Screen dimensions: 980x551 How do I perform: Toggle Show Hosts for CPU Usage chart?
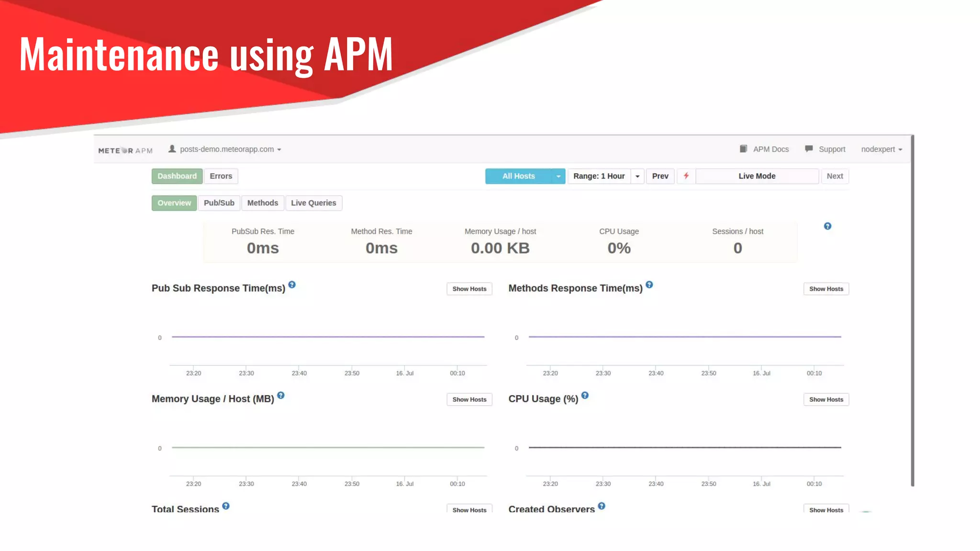826,399
